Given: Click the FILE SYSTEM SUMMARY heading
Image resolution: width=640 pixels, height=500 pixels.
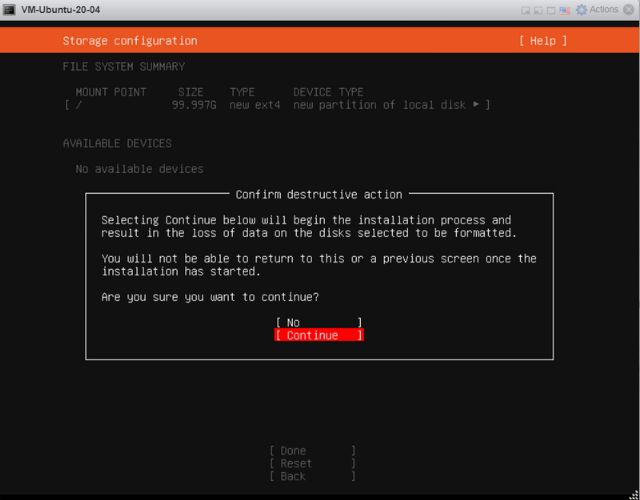Looking at the screenshot, I should (124, 67).
